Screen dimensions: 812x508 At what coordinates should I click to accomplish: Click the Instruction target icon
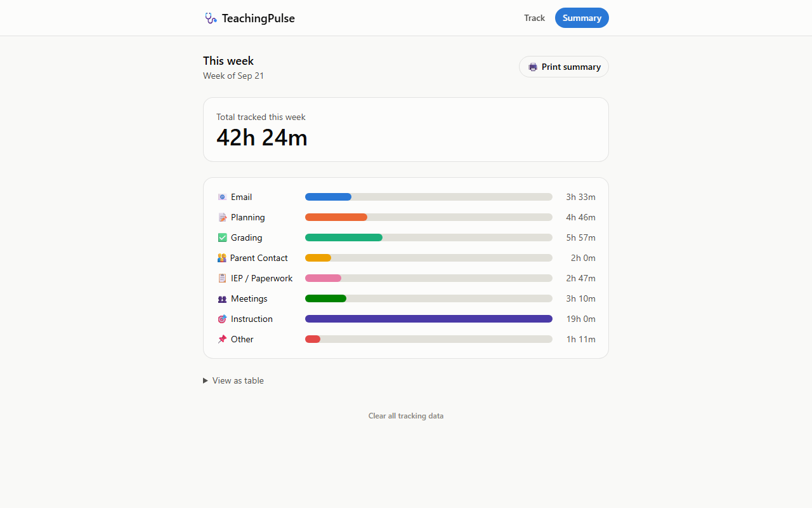coord(222,319)
